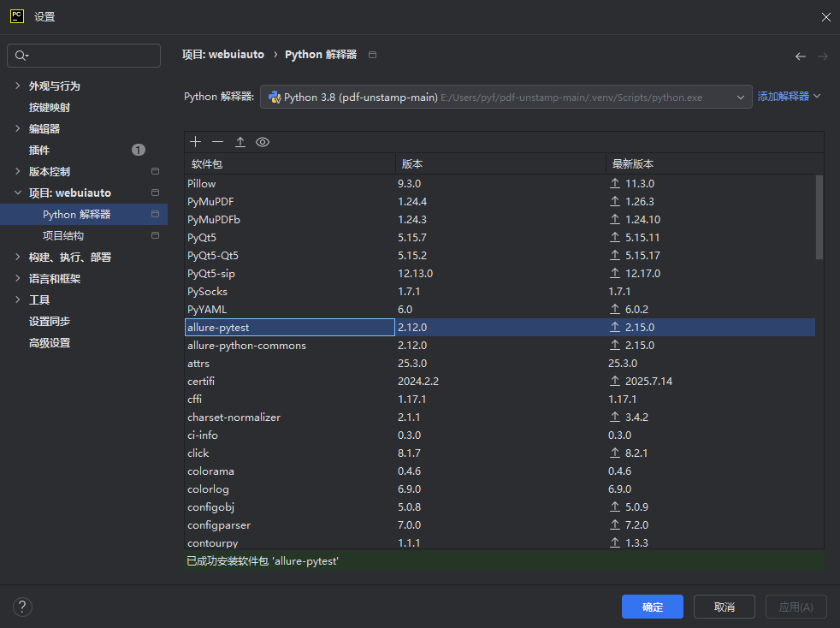Click the search icon in settings search

tap(21, 56)
